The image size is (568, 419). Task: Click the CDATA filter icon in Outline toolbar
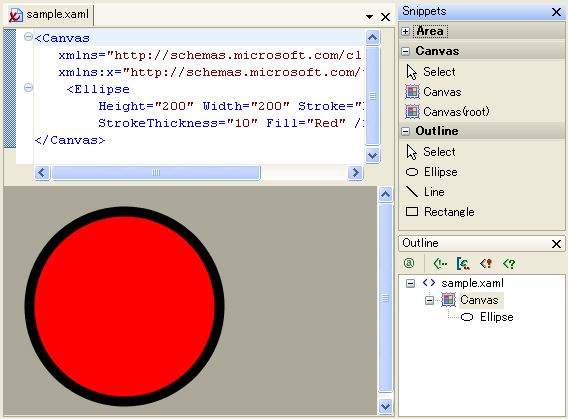463,264
